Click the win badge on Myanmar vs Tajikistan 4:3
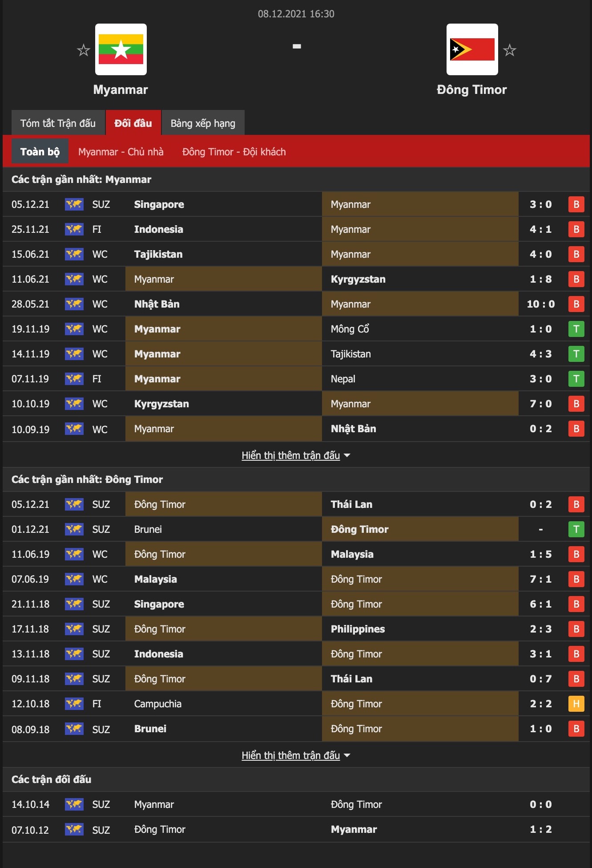592x868 pixels. tap(576, 354)
